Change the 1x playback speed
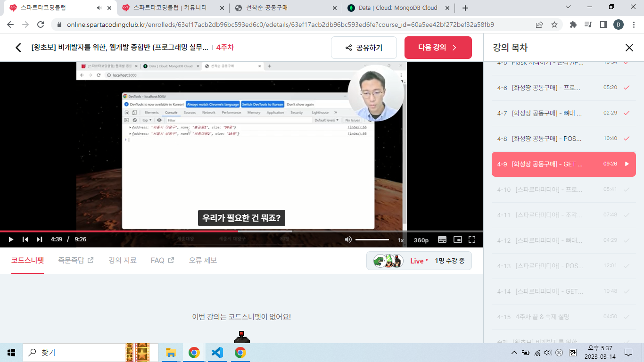This screenshot has width=644, height=362. [x=401, y=240]
